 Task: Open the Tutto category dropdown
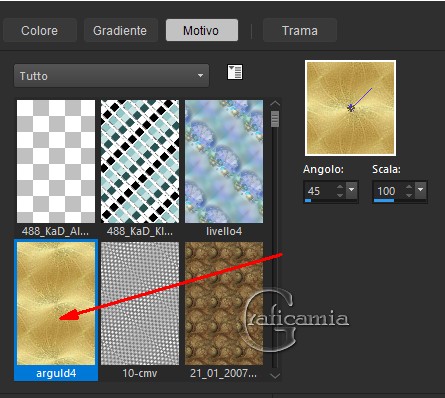coord(112,76)
